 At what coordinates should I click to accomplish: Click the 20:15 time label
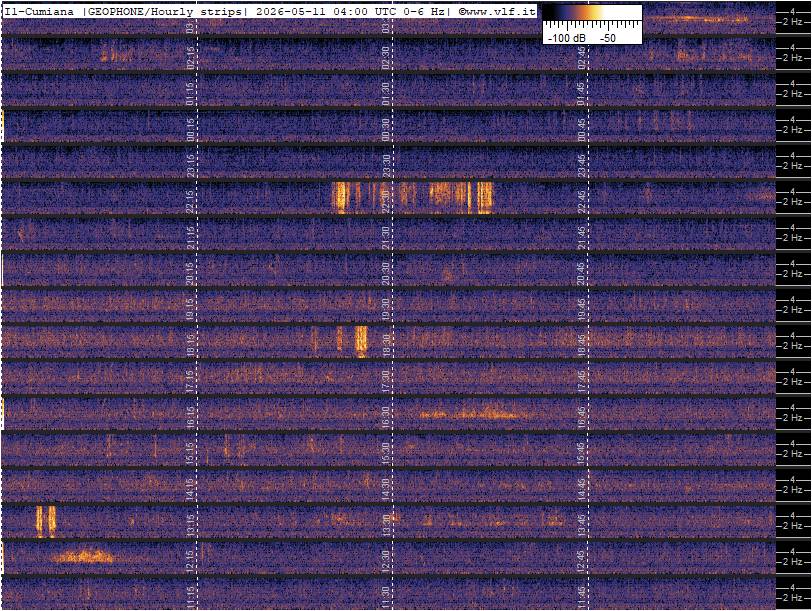tap(190, 273)
